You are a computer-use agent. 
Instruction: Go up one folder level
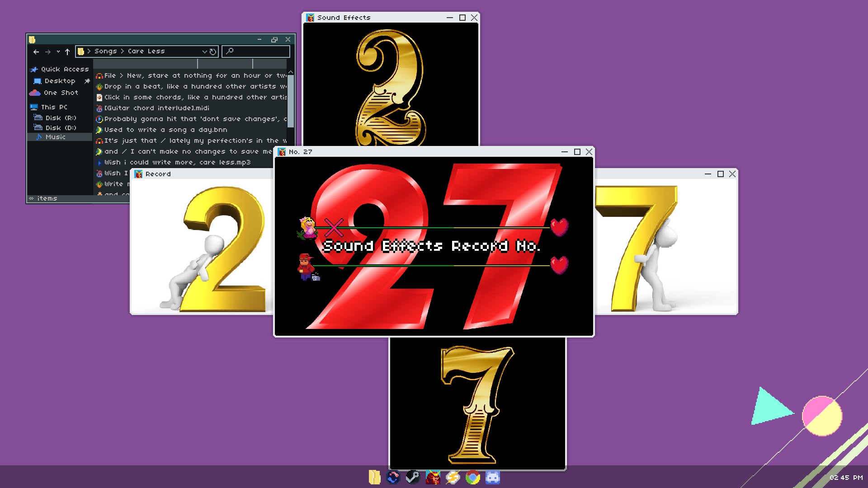tap(67, 52)
